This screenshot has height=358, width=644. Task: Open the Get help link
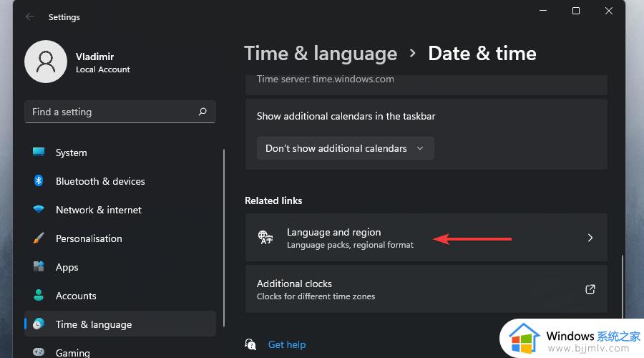coord(287,344)
